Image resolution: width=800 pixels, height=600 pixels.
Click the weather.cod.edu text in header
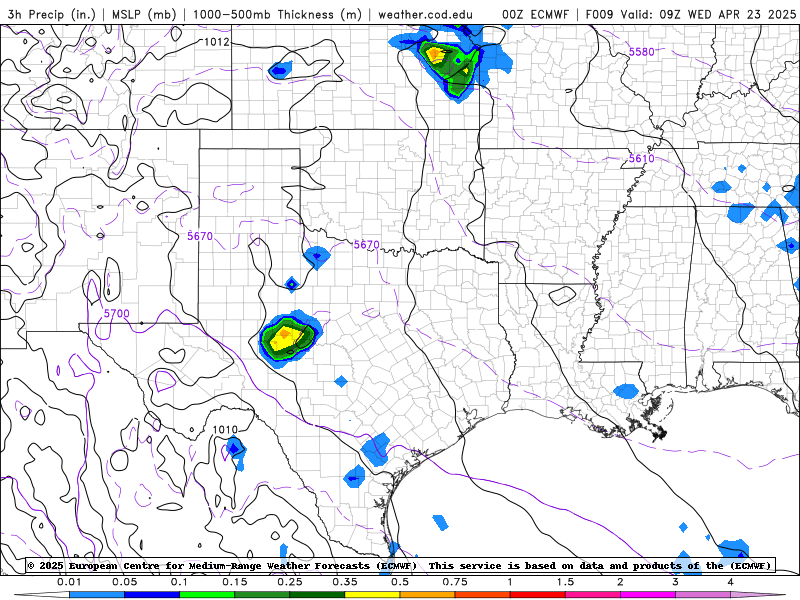425,14
